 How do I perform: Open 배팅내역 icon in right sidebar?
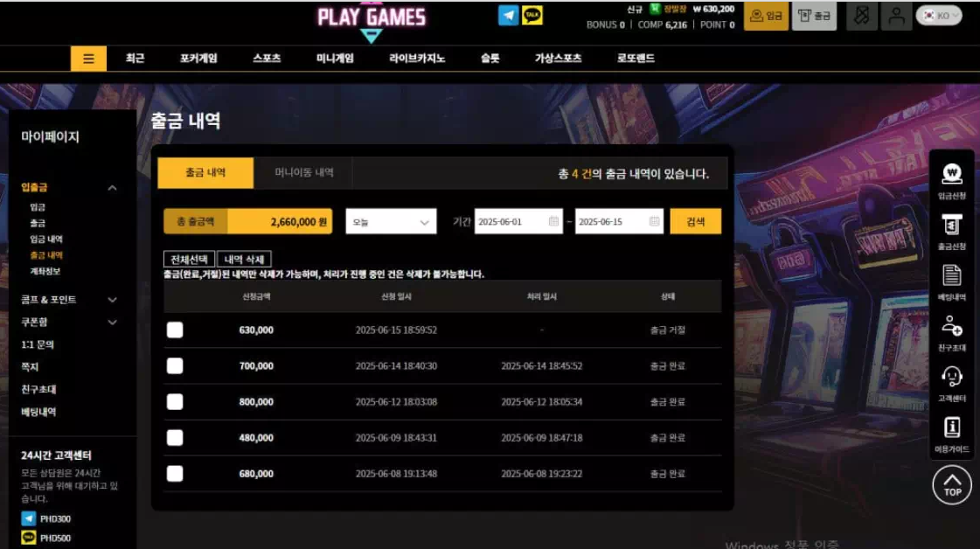point(951,282)
